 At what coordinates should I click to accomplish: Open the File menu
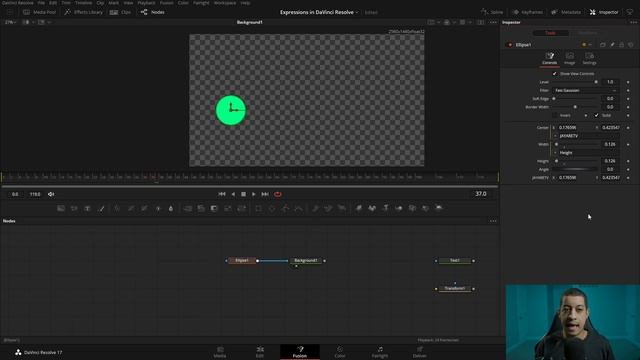pyautogui.click(x=41, y=2)
